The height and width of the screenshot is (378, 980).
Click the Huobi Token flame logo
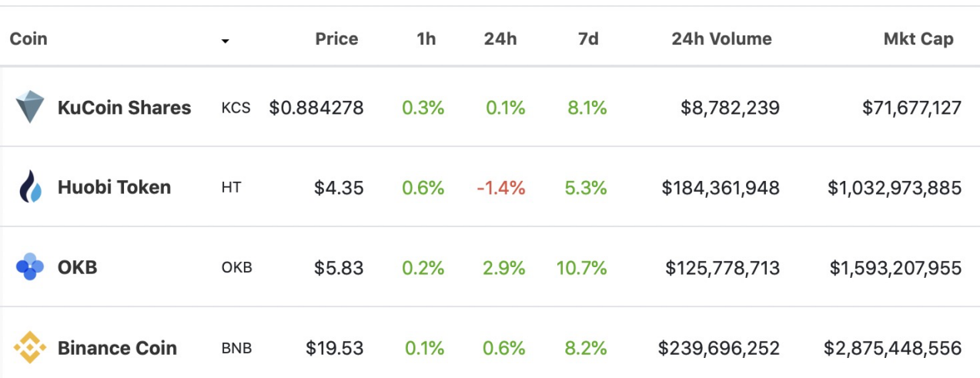coord(30,187)
